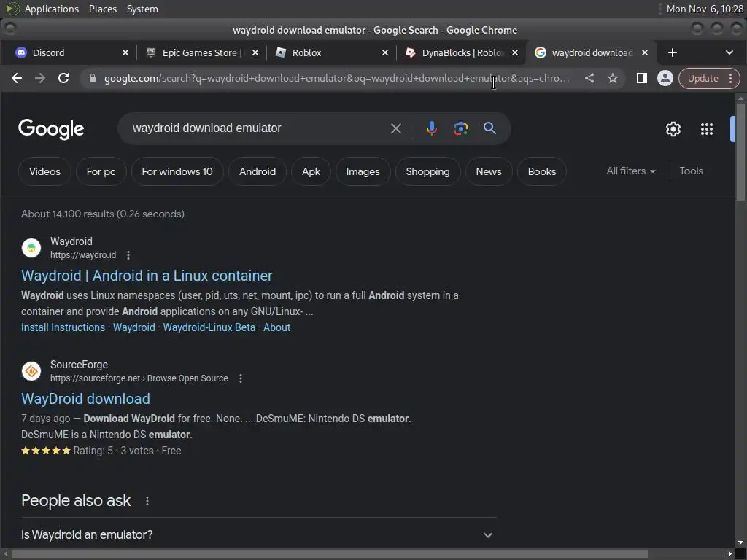The image size is (747, 560).
Task: Go back to the previous page
Action: click(x=17, y=78)
